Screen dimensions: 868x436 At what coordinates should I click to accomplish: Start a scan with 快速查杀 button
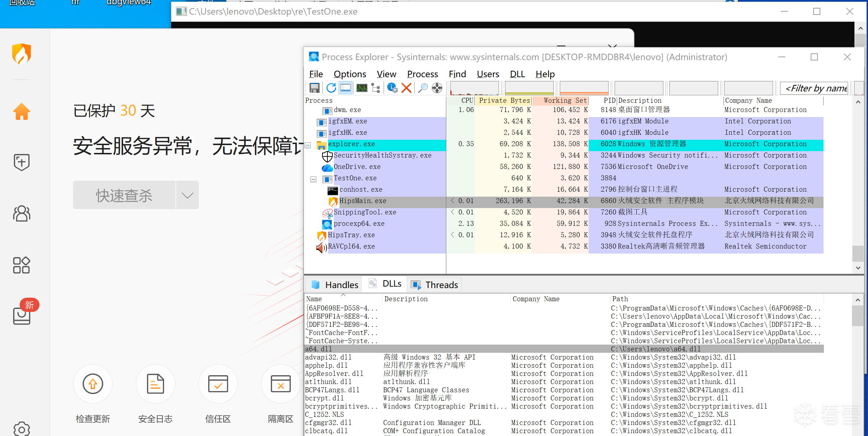[x=124, y=195]
